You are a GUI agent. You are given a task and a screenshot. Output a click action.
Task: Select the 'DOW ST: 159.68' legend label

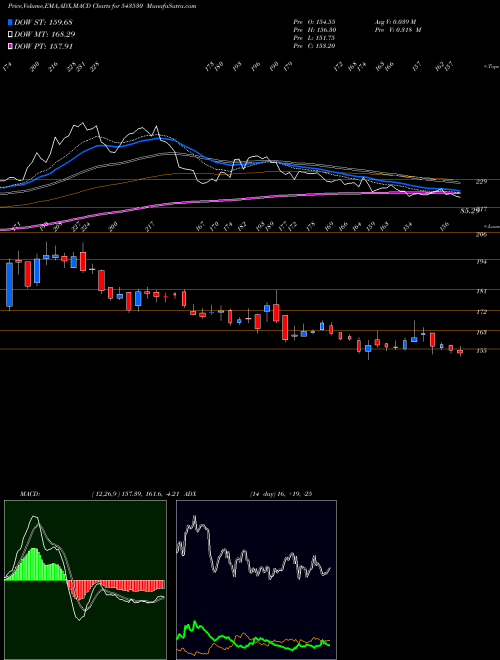click(44, 22)
